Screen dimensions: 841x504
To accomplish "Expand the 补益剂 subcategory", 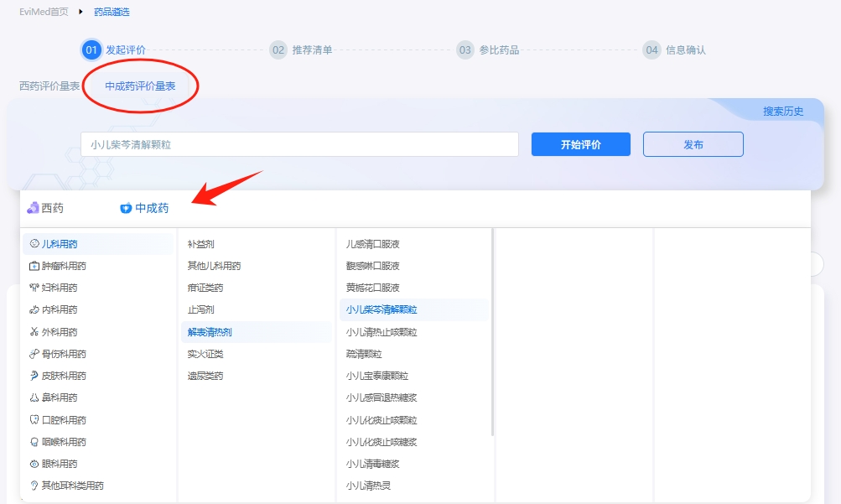I will point(201,244).
